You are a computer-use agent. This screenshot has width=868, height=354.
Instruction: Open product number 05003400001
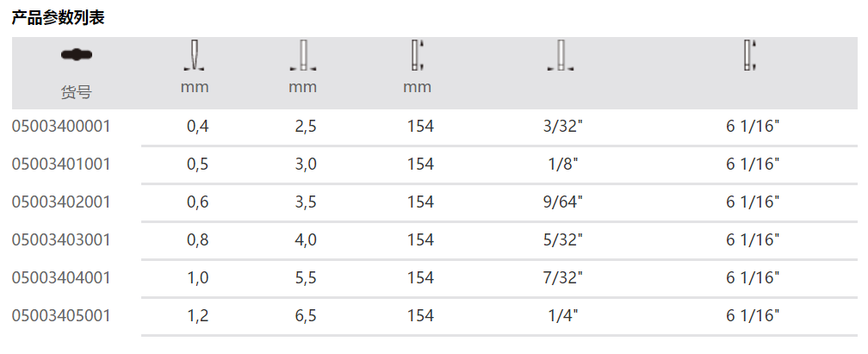coord(61,127)
